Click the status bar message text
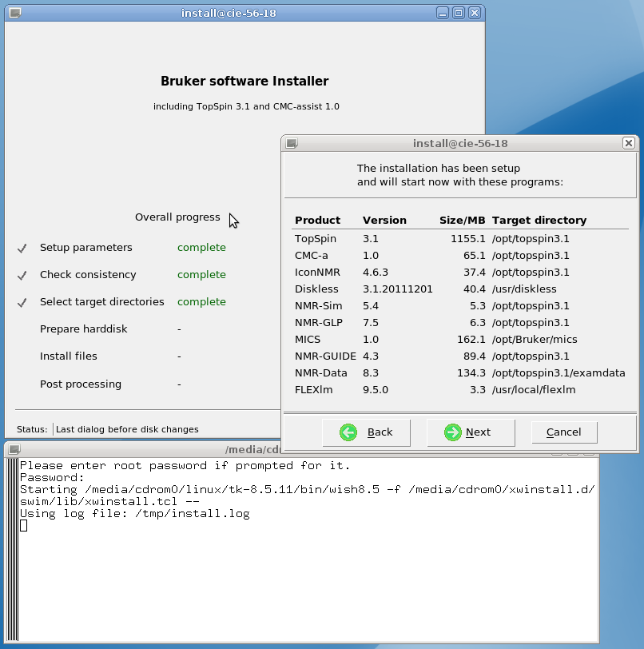644x649 pixels. tap(127, 429)
